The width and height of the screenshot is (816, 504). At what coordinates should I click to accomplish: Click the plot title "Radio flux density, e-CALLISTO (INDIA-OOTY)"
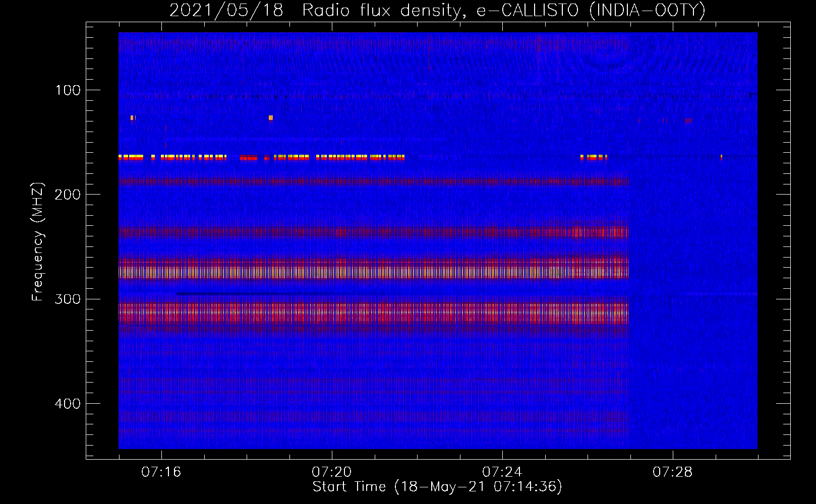click(503, 11)
